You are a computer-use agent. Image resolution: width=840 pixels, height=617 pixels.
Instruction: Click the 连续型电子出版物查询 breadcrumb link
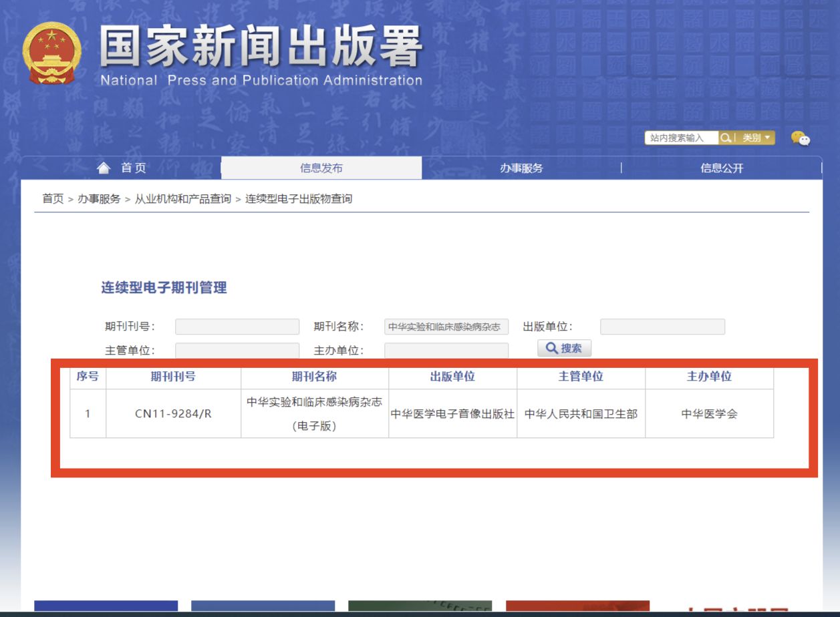click(x=298, y=198)
